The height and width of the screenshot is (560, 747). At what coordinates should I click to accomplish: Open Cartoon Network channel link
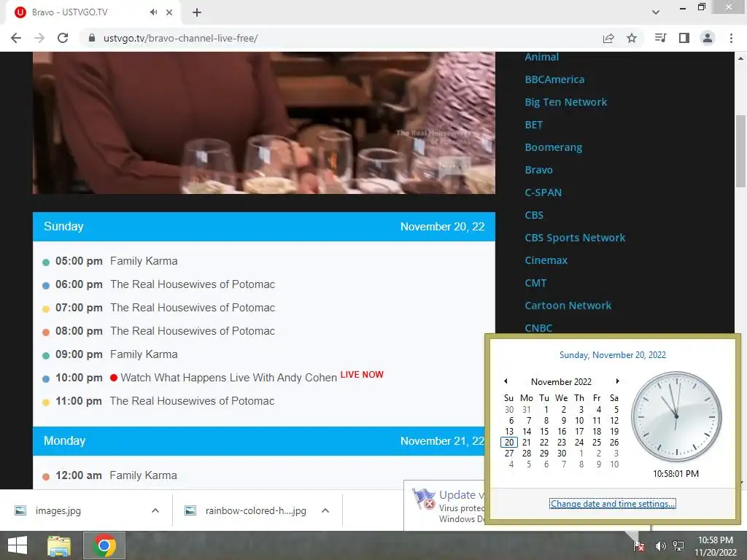point(568,306)
